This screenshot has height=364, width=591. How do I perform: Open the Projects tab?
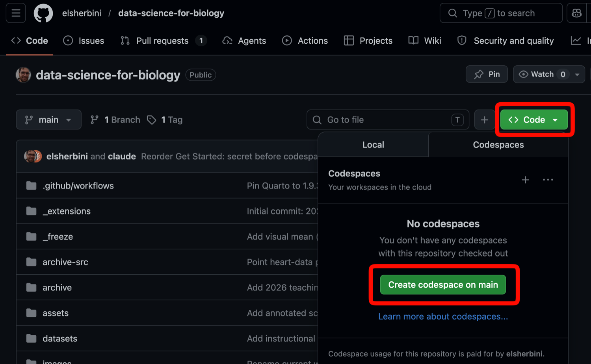(368, 41)
